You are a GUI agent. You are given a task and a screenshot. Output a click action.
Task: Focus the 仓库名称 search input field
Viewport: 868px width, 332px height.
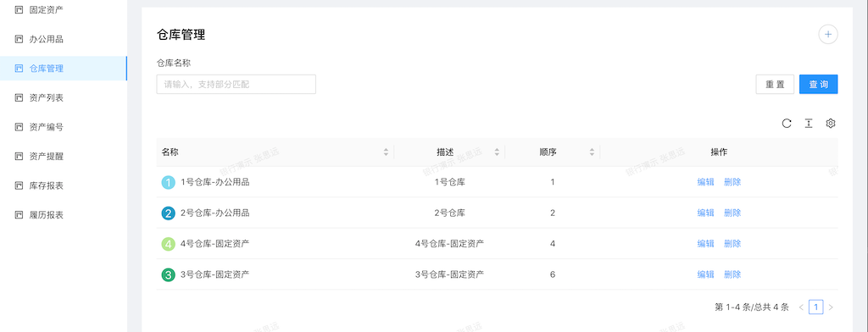236,84
